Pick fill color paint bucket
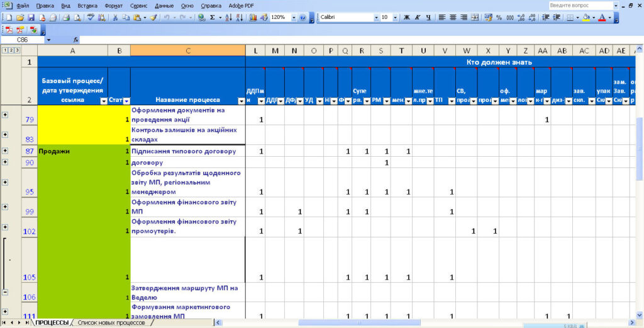Image resolution: width=644 pixels, height=328 pixels. pos(586,18)
